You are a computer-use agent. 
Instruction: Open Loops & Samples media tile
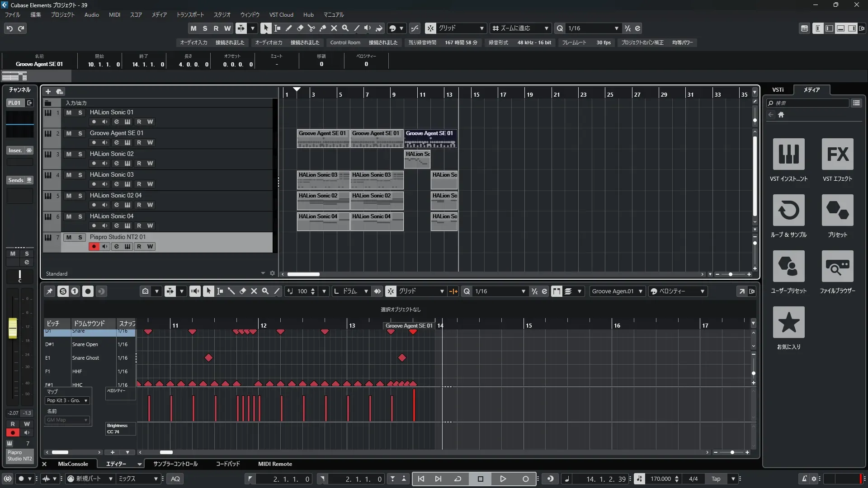coord(788,210)
